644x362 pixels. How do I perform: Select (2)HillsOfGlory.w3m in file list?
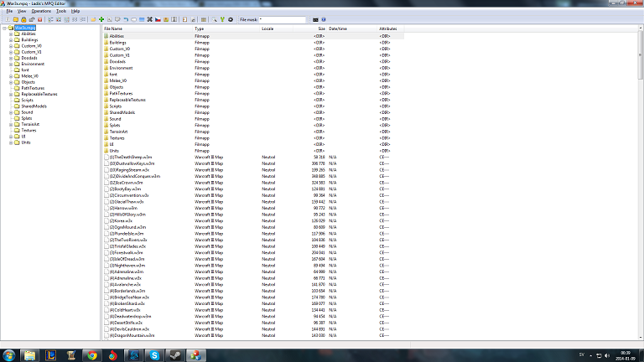127,215
